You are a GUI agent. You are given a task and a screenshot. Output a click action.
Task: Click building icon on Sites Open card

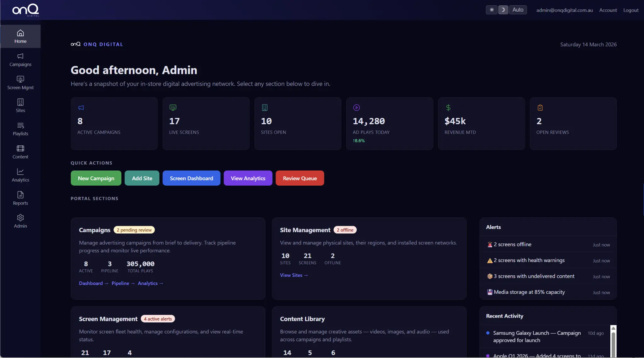click(265, 108)
